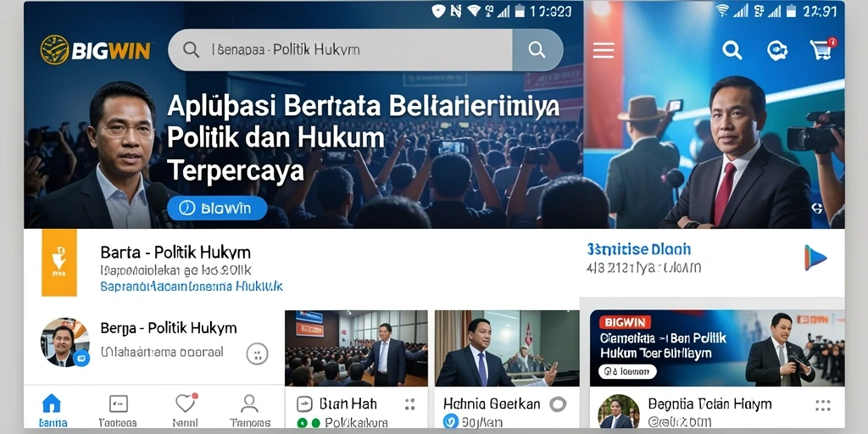The height and width of the screenshot is (434, 868).
Task: Click the shield icon in left status bar
Action: click(438, 10)
